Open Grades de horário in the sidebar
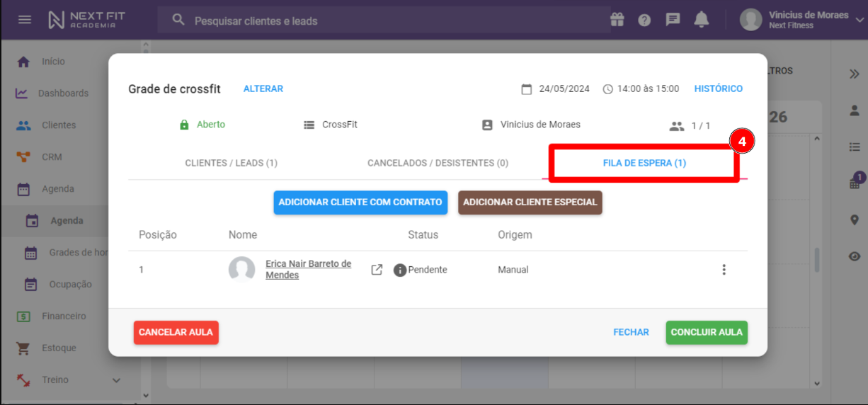The width and height of the screenshot is (868, 405). 78,253
